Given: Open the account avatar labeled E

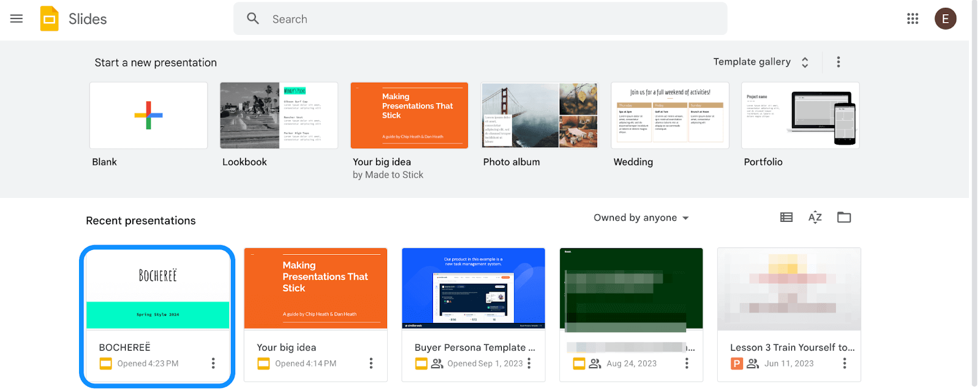Looking at the screenshot, I should click(945, 18).
